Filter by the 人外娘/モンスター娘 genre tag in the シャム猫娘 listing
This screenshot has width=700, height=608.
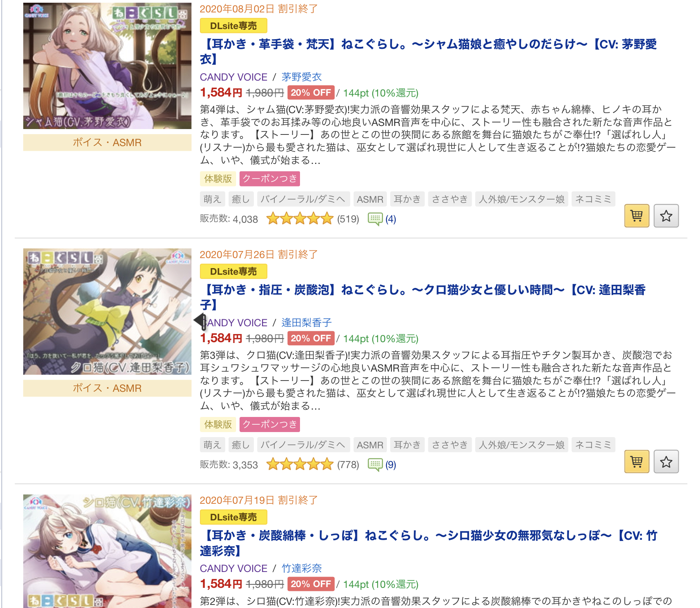[x=522, y=199]
